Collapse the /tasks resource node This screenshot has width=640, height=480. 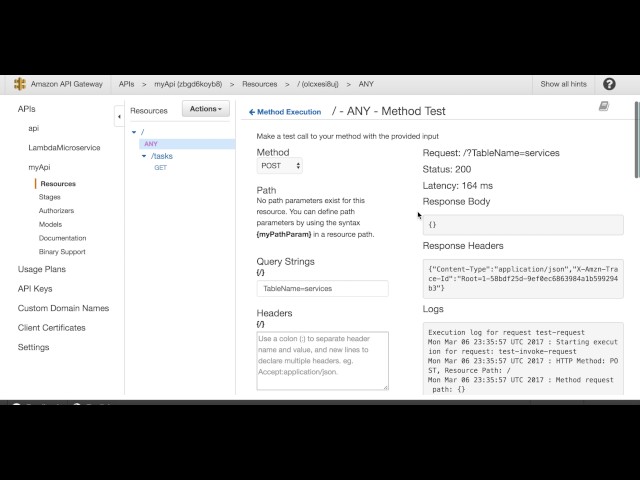pos(144,156)
